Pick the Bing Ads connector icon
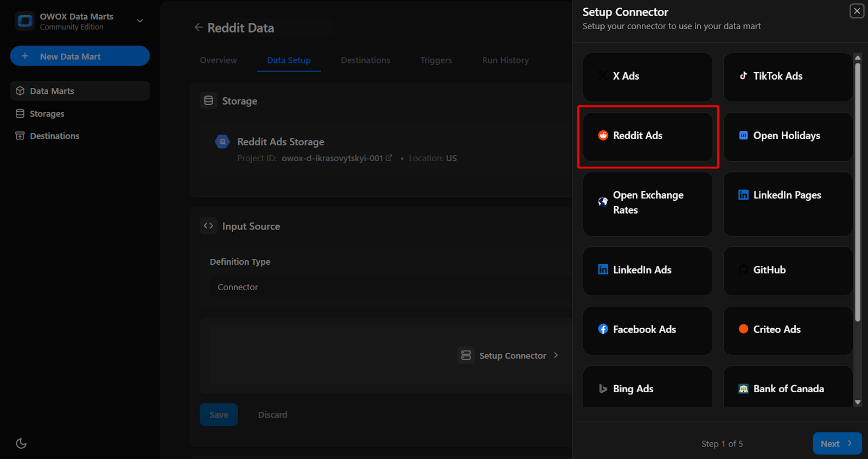This screenshot has width=868, height=459. coord(603,389)
